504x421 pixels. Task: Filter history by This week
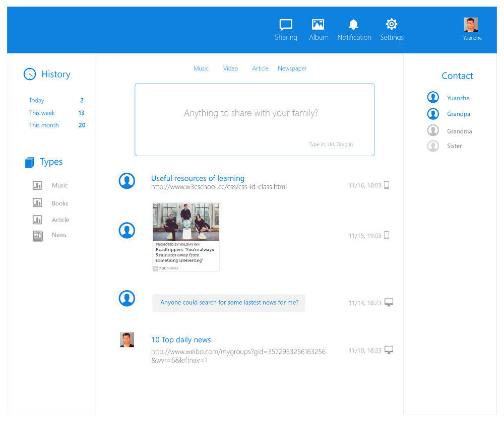[42, 113]
